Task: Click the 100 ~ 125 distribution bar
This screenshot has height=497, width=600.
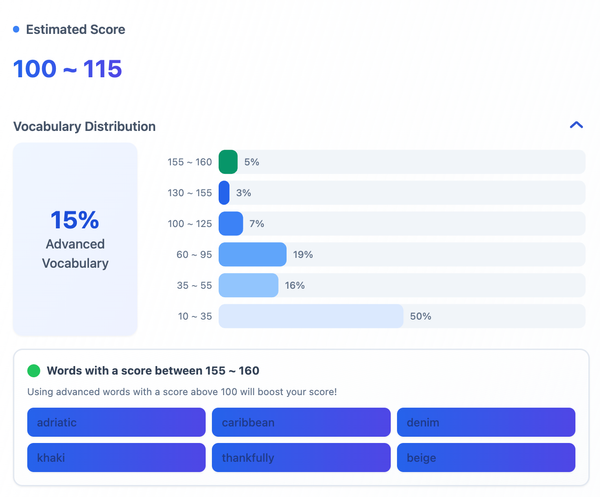Action: 231,224
